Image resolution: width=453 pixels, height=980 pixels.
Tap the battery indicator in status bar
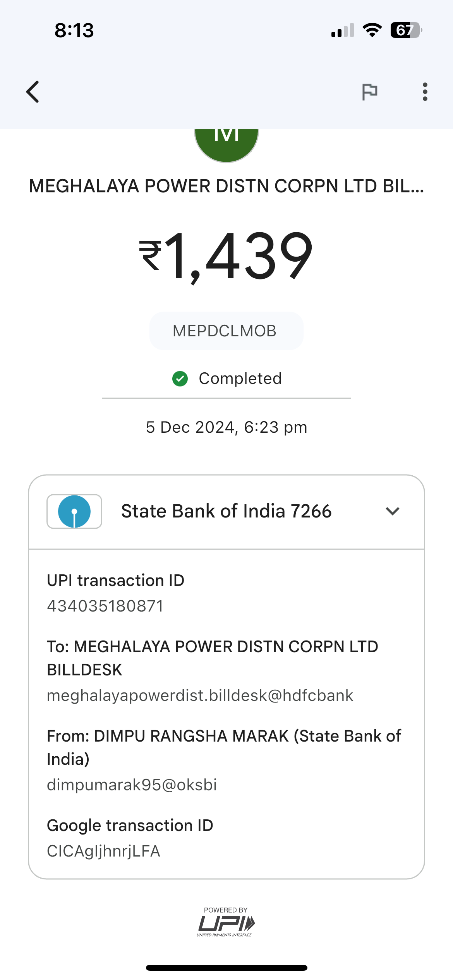(x=405, y=30)
